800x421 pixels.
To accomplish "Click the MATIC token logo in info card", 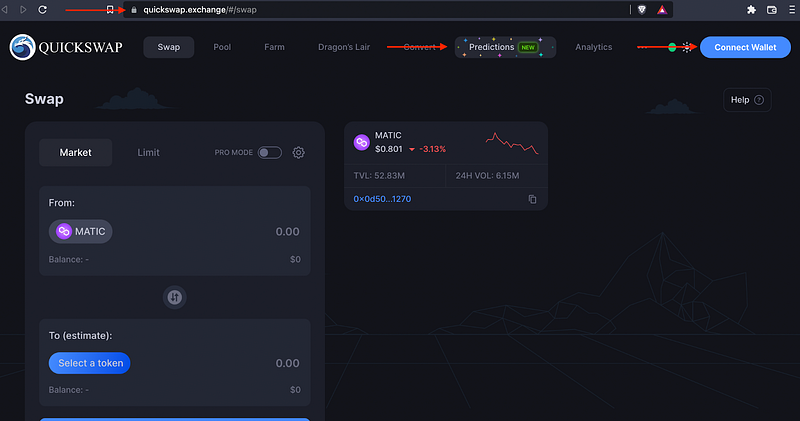I will coord(361,142).
